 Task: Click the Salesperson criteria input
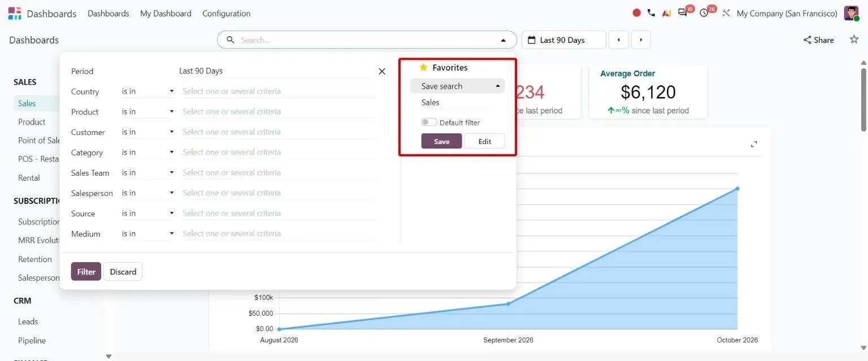(x=279, y=193)
